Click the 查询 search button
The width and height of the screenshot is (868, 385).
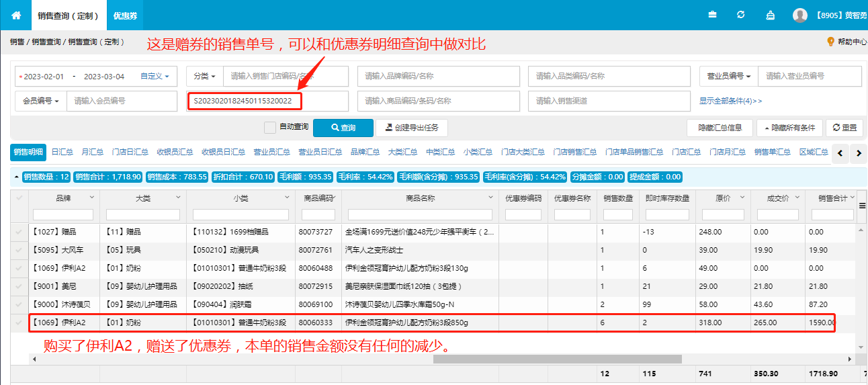click(x=343, y=128)
